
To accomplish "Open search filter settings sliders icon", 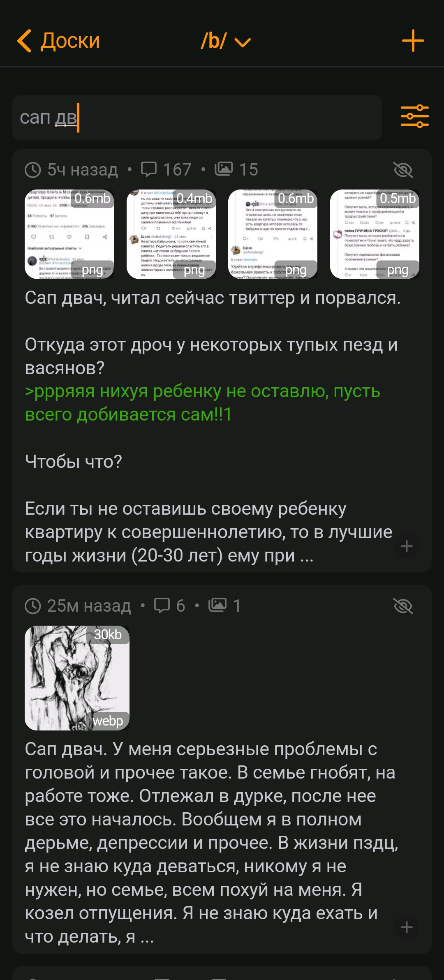I will coord(414,117).
